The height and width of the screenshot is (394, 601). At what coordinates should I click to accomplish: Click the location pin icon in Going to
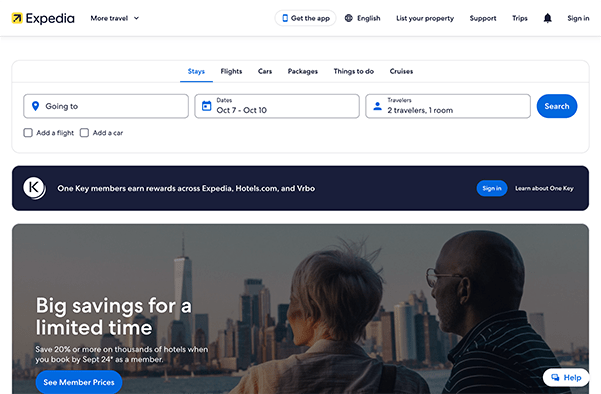pyautogui.click(x=35, y=106)
